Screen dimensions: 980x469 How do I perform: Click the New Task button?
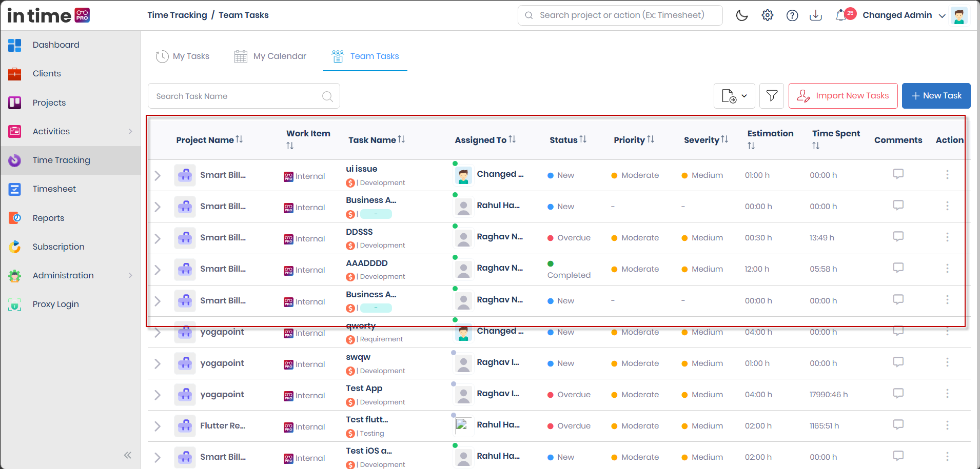coord(936,96)
